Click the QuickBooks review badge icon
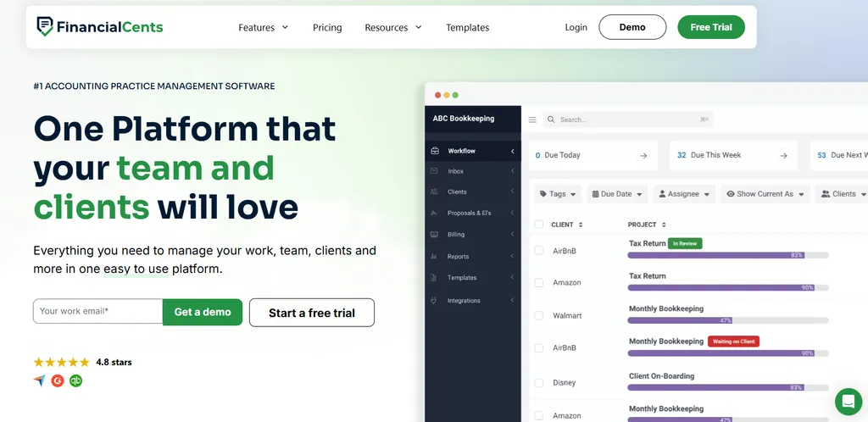This screenshot has height=422, width=868. click(x=75, y=380)
